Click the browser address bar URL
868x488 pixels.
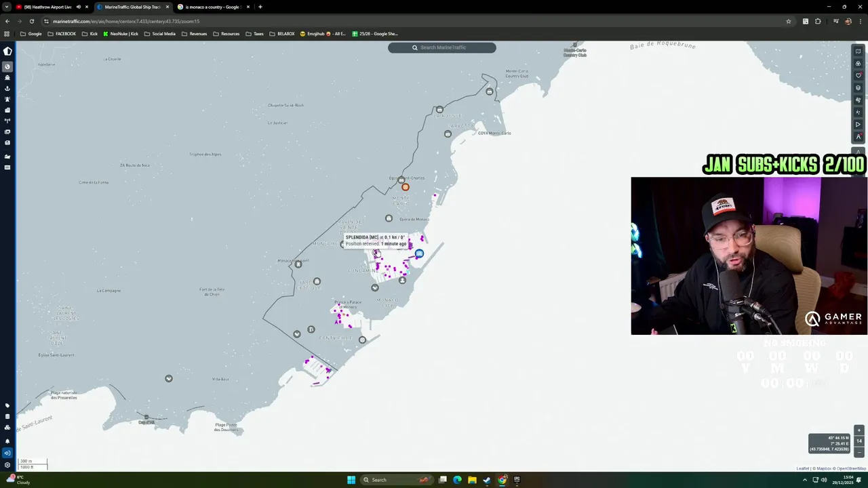[125, 21]
